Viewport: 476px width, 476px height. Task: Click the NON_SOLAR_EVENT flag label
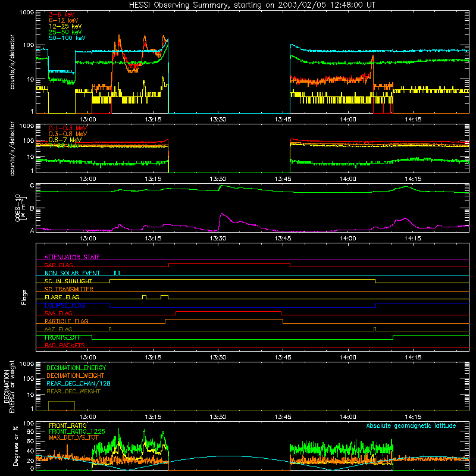pos(72,273)
